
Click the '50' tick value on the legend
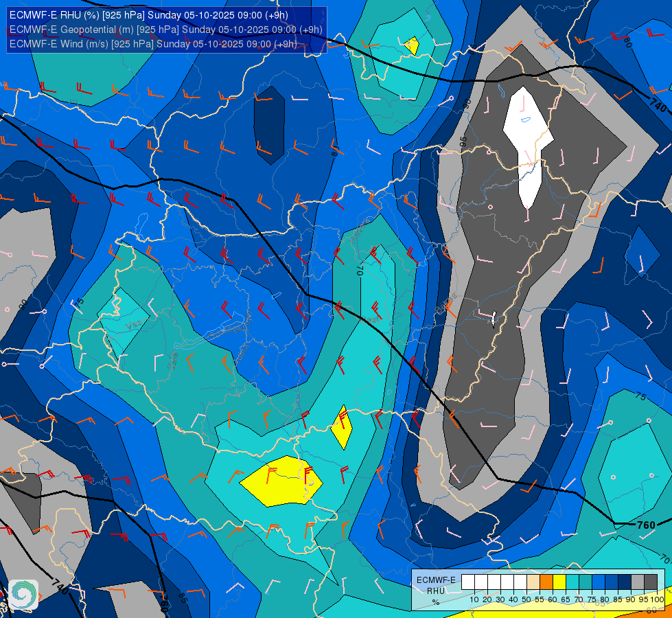[x=526, y=600]
